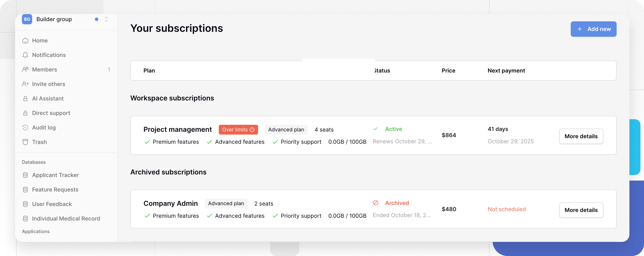The height and width of the screenshot is (256, 644).
Task: Click the Add new subscription button
Action: click(593, 29)
